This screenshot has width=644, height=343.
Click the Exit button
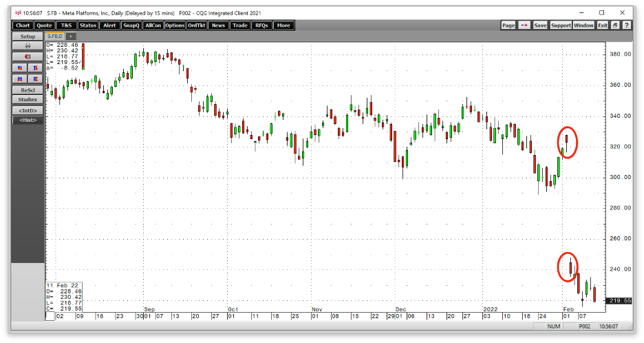tap(603, 25)
